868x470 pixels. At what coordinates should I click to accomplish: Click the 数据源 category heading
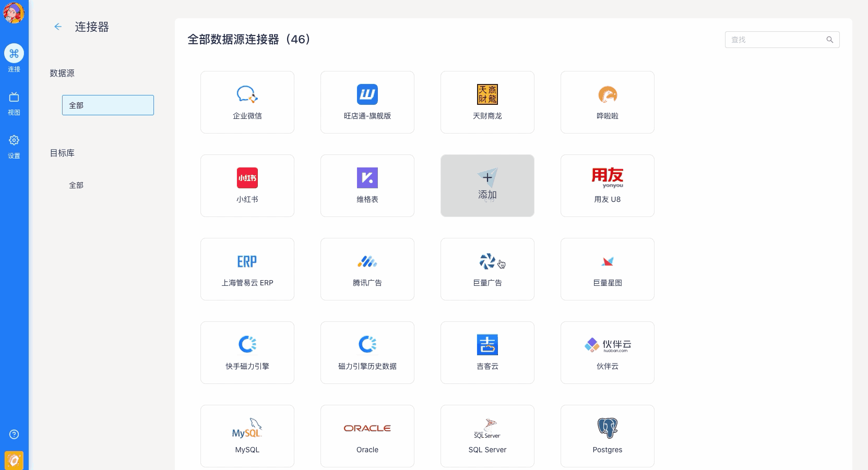[x=62, y=73]
